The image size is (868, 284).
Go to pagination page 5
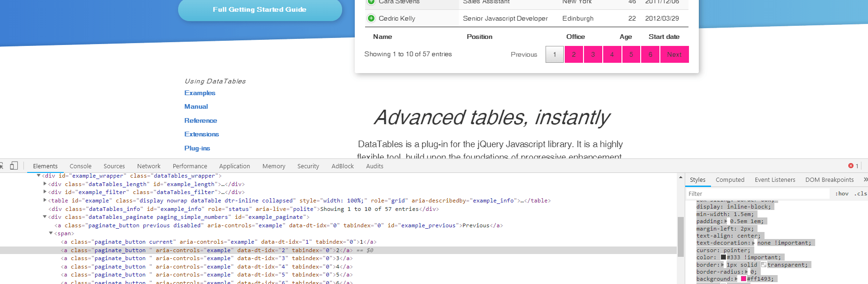pos(631,54)
